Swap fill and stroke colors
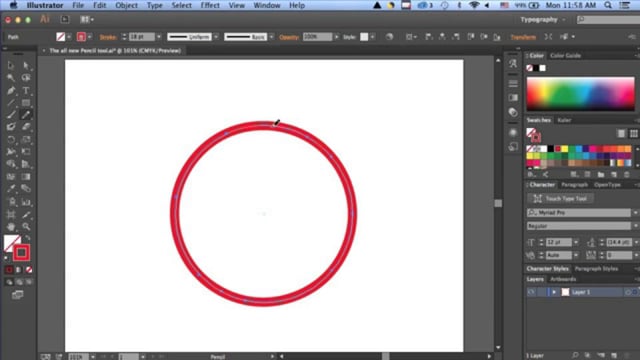 27,237
